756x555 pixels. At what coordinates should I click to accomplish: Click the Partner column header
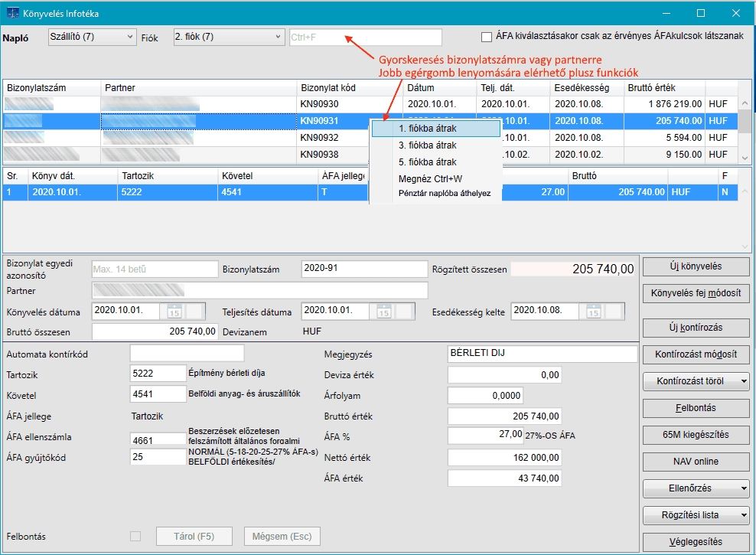click(199, 88)
